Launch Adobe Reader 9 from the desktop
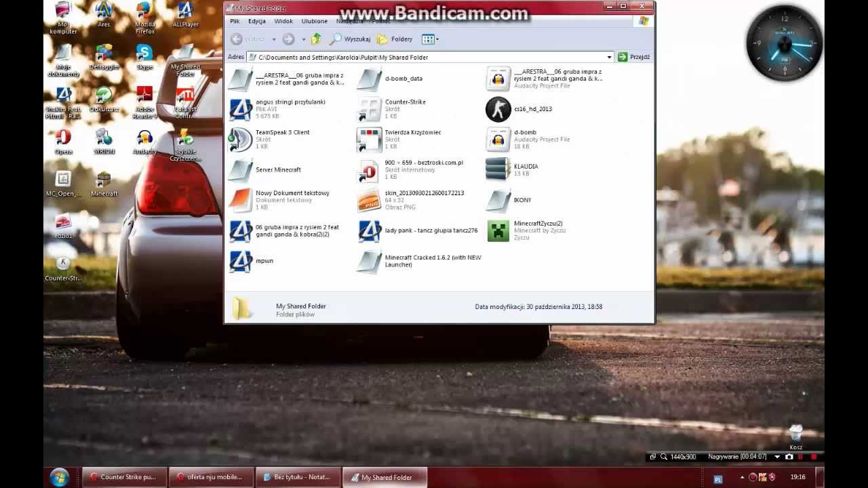Image resolution: width=868 pixels, height=488 pixels. coord(144,102)
